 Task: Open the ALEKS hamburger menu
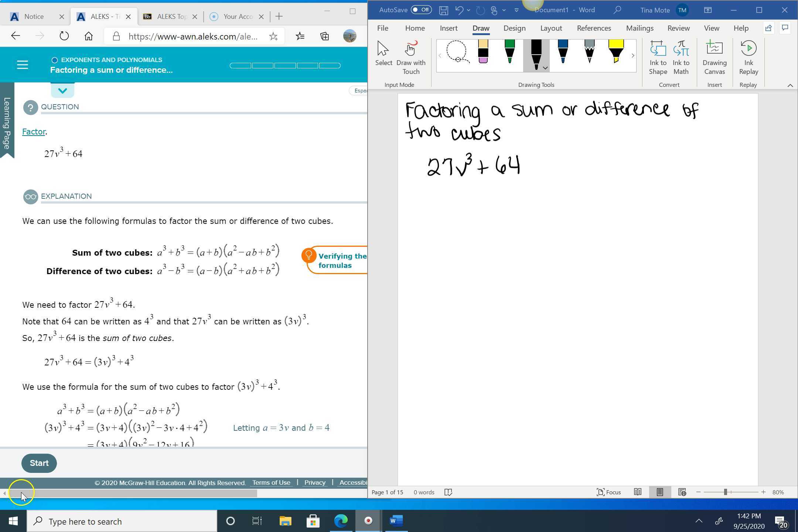pos(23,65)
